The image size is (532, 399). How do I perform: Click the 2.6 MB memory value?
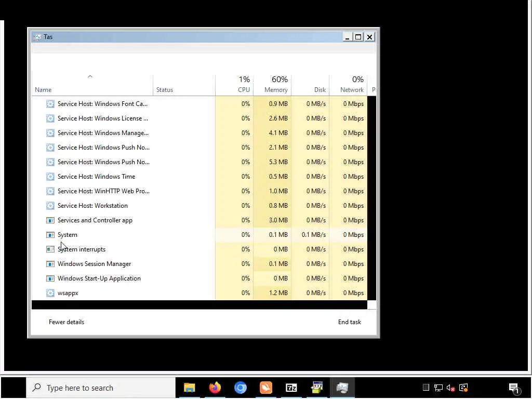pos(278,118)
